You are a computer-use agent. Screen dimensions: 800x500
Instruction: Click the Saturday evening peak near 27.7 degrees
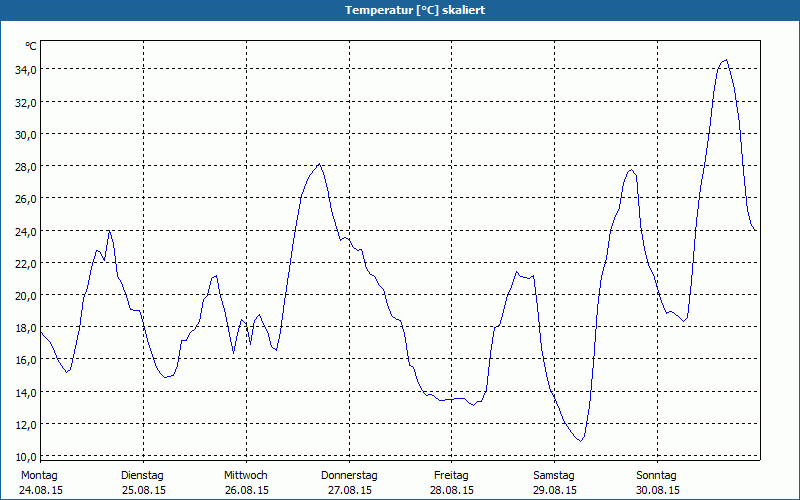pos(631,170)
